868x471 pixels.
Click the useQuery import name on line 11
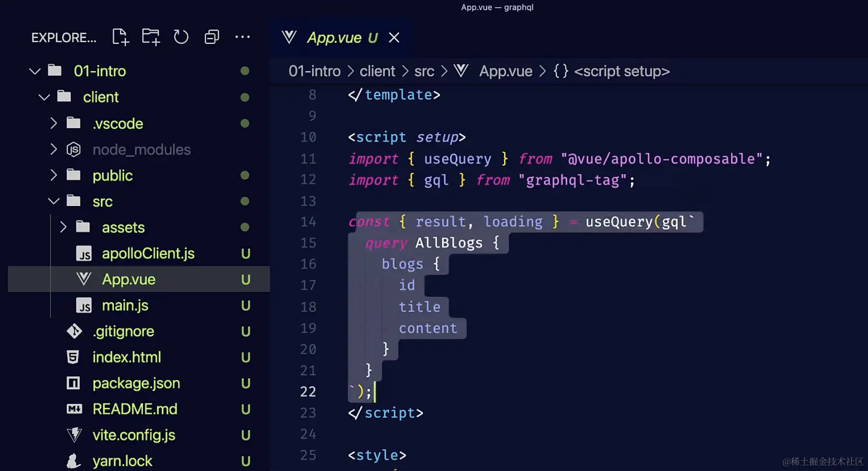458,159
